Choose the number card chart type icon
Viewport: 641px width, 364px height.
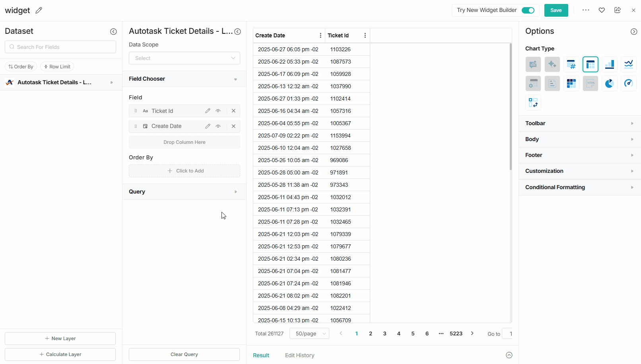coord(571,64)
